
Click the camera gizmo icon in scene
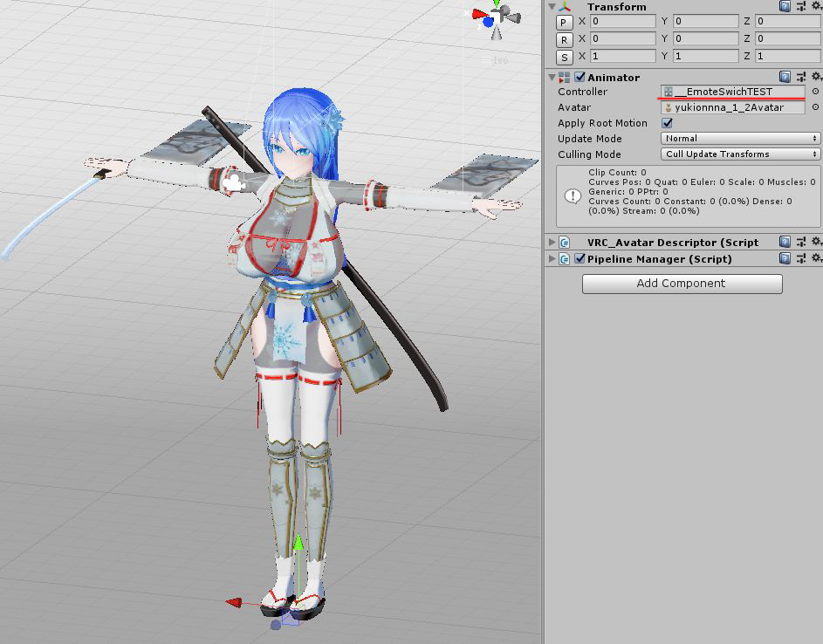coord(232,182)
